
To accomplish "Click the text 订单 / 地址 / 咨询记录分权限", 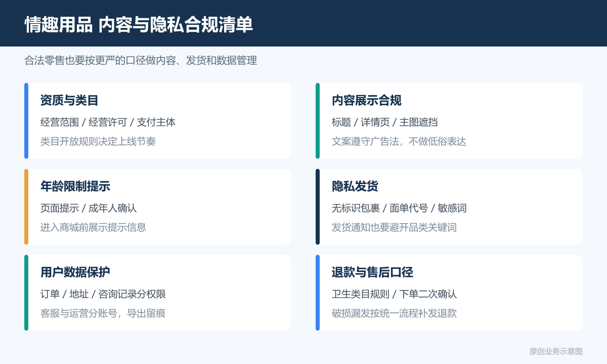I will [103, 294].
